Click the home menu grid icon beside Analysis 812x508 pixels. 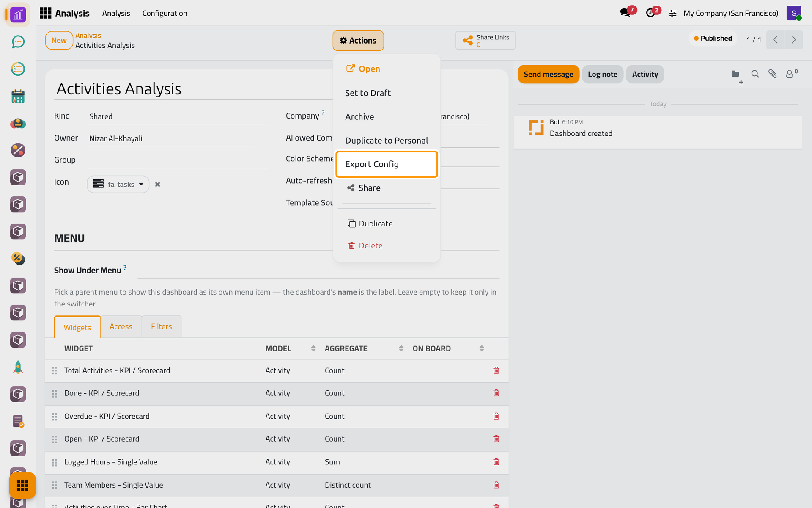coord(45,13)
